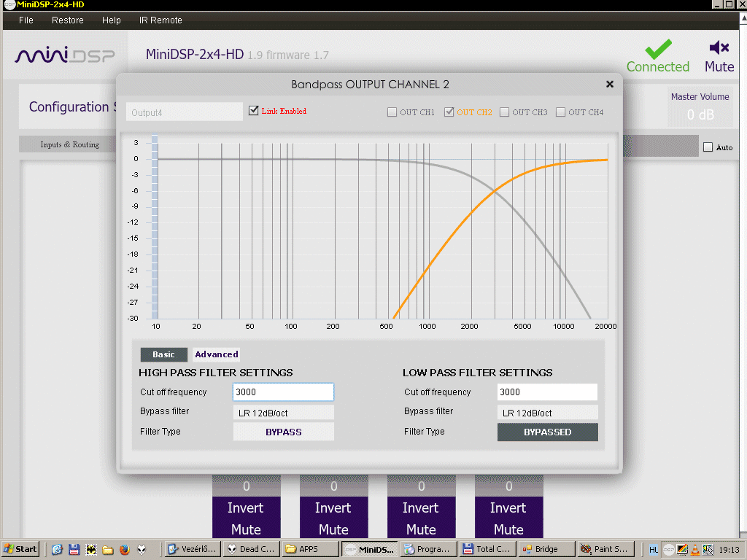
Task: Switch to the APPS folder taskbar window
Action: 309,549
